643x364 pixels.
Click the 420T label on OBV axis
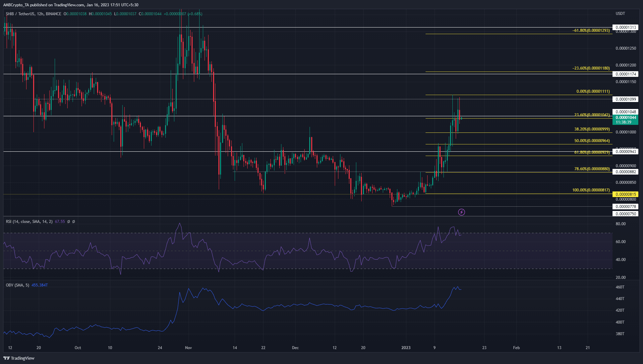620,310
